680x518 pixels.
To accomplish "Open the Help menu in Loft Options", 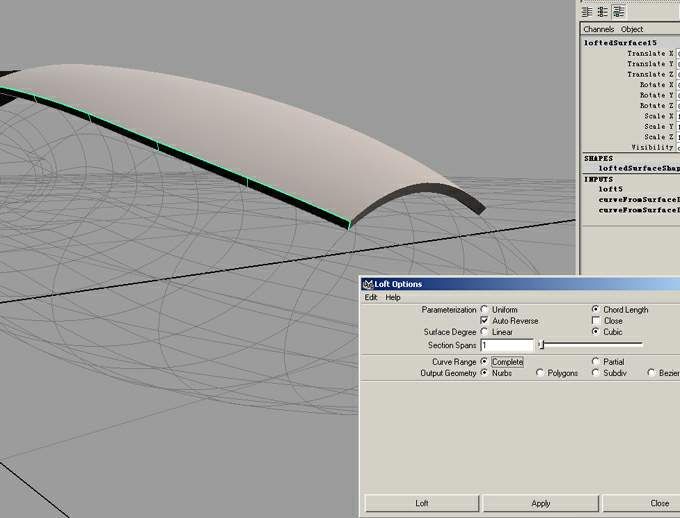I will click(x=393, y=297).
